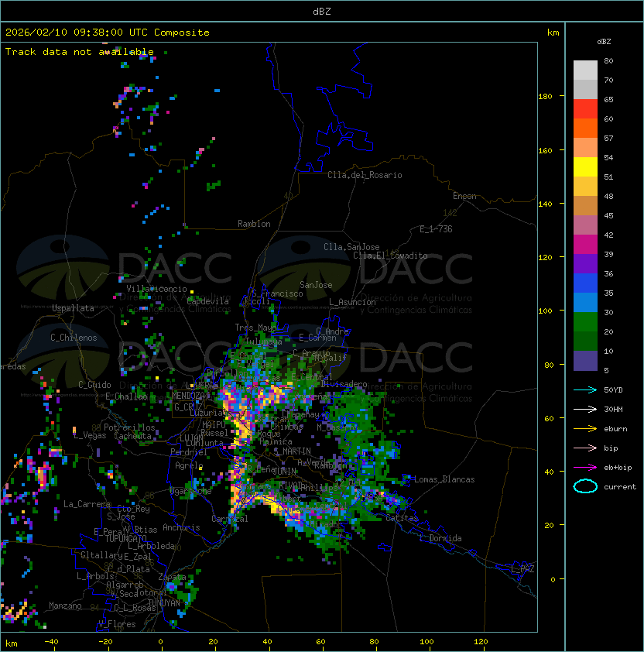
Task: Click the legend value '65'
Action: tap(608, 99)
